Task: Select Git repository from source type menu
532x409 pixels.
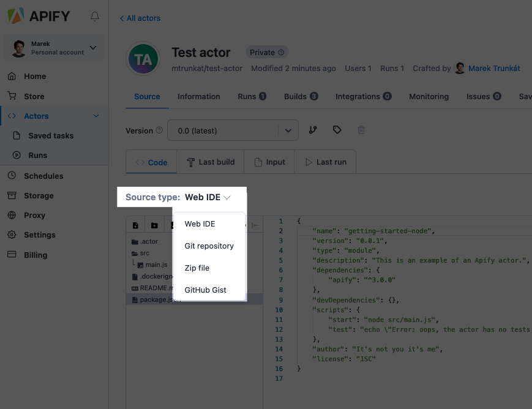Action: pyautogui.click(x=209, y=246)
